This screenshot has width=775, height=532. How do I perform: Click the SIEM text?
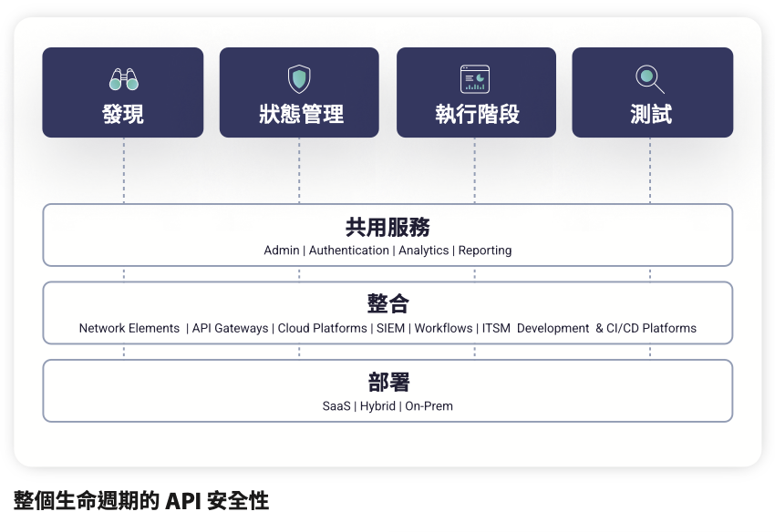(x=390, y=328)
